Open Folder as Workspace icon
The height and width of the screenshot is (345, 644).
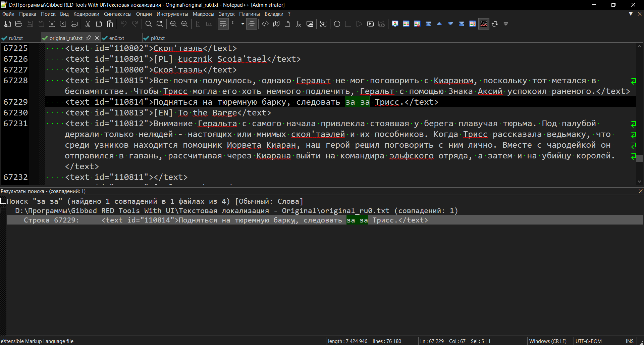click(310, 24)
